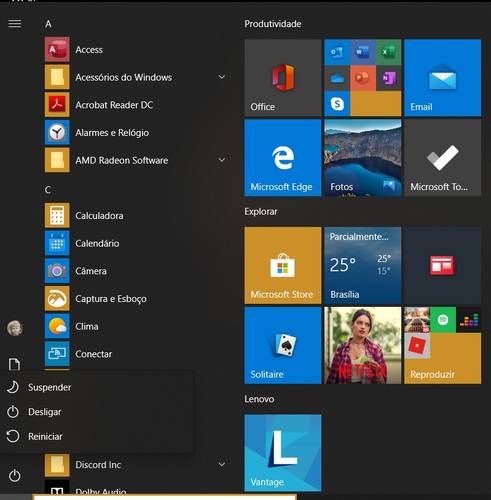491x500 pixels.
Task: Open Spotify in the Reproduzir tile
Action: (443, 320)
